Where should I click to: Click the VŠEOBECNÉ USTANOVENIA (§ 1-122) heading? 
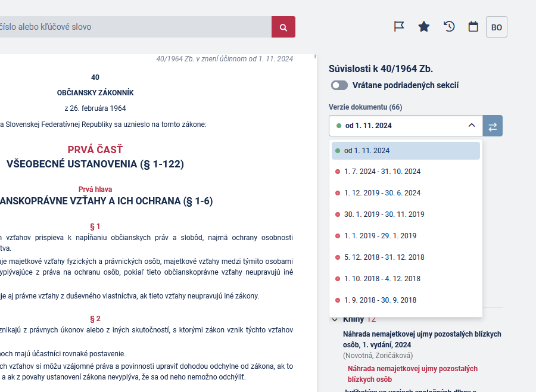[95, 164]
